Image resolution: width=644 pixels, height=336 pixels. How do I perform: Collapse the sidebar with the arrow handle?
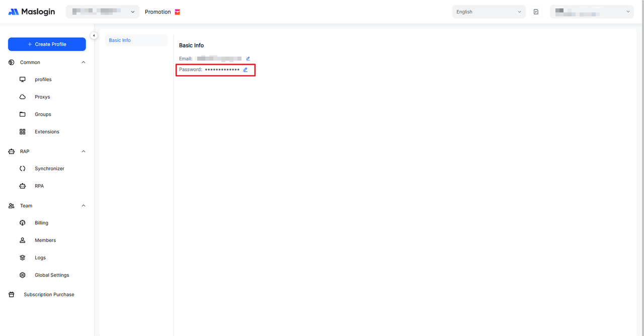click(x=94, y=36)
